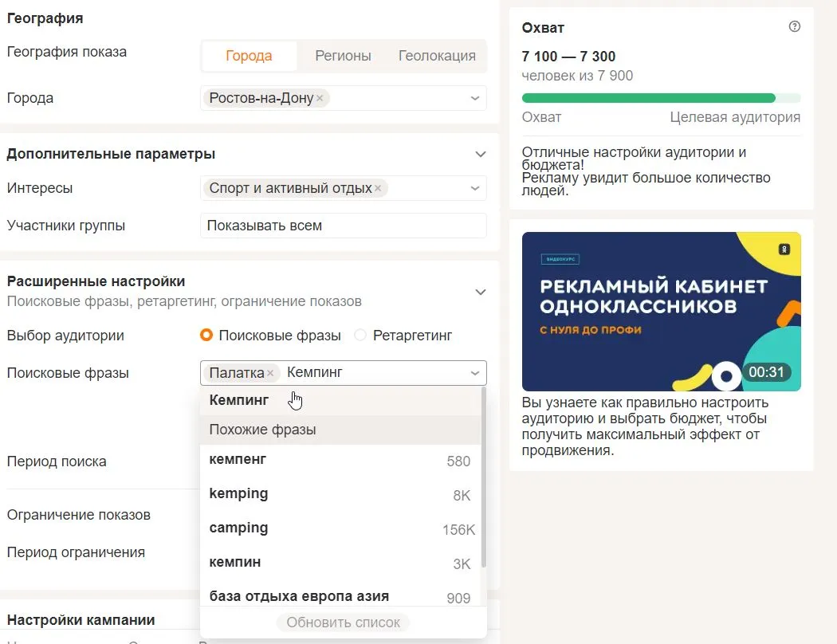Play the video course preview thumbnail
Screen dimensions: 837x644
tap(661, 311)
